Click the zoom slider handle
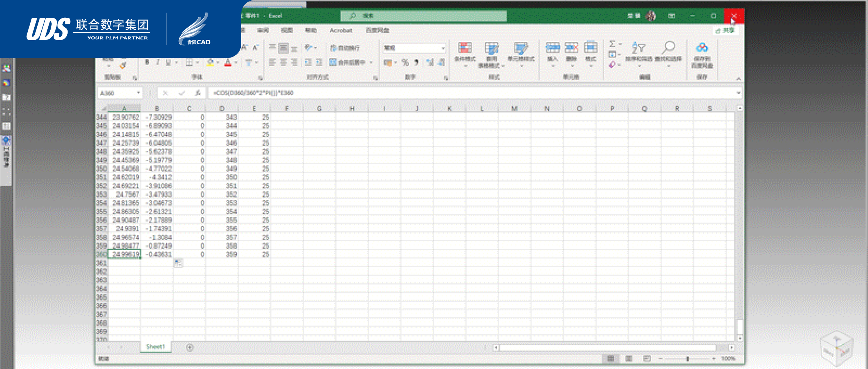The image size is (868, 369). pyautogui.click(x=687, y=359)
